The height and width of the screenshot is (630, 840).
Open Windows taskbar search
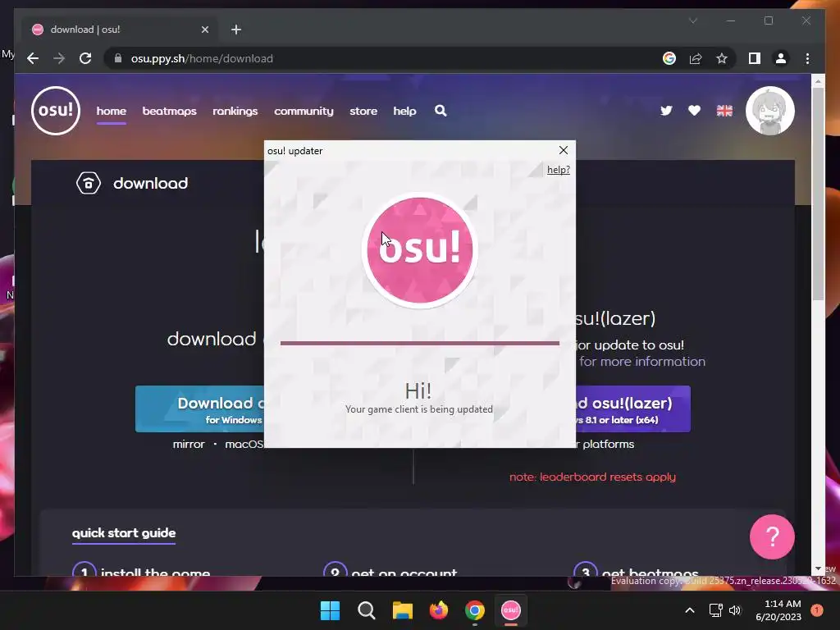click(367, 610)
